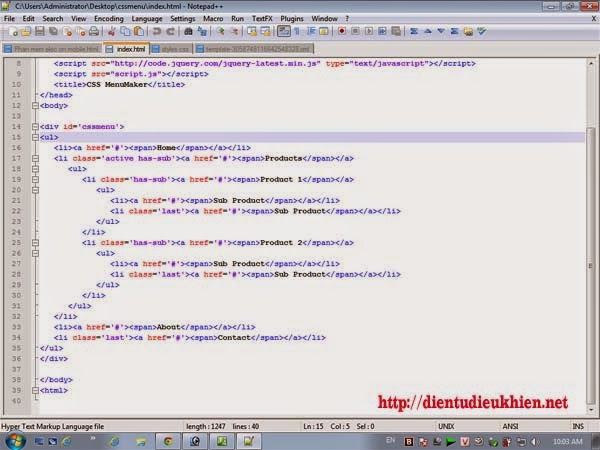Open the Language menu
Screen dimensions: 600x450
[147, 19]
